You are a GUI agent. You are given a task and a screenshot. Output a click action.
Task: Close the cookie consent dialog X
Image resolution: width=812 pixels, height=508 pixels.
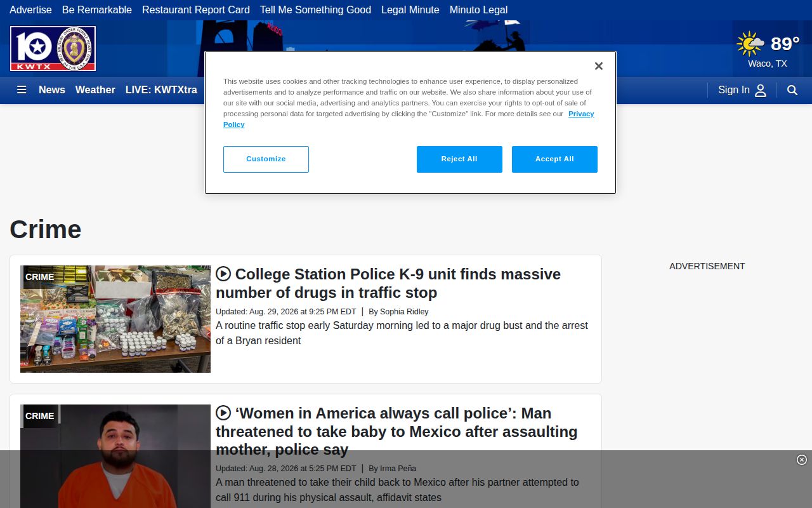coord(598,66)
